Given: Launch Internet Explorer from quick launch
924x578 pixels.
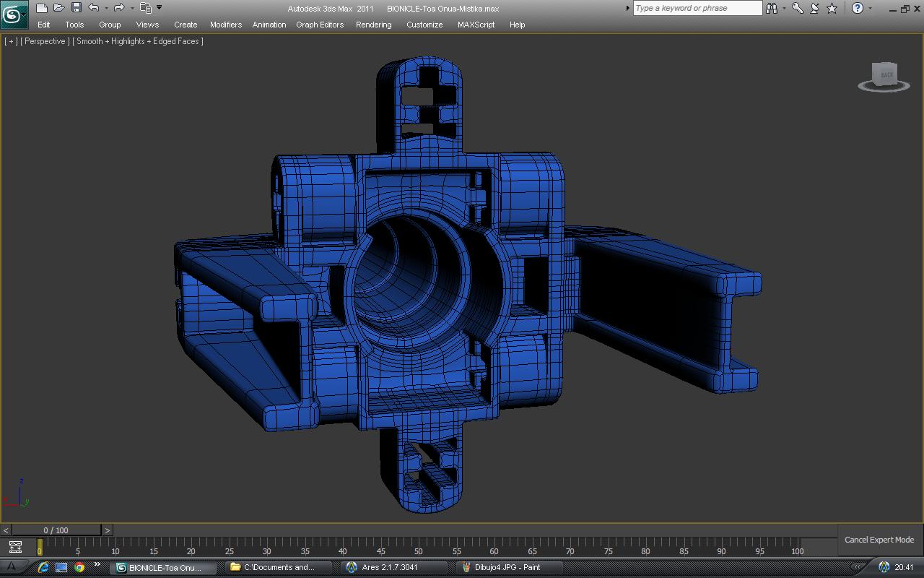Looking at the screenshot, I should (44, 567).
